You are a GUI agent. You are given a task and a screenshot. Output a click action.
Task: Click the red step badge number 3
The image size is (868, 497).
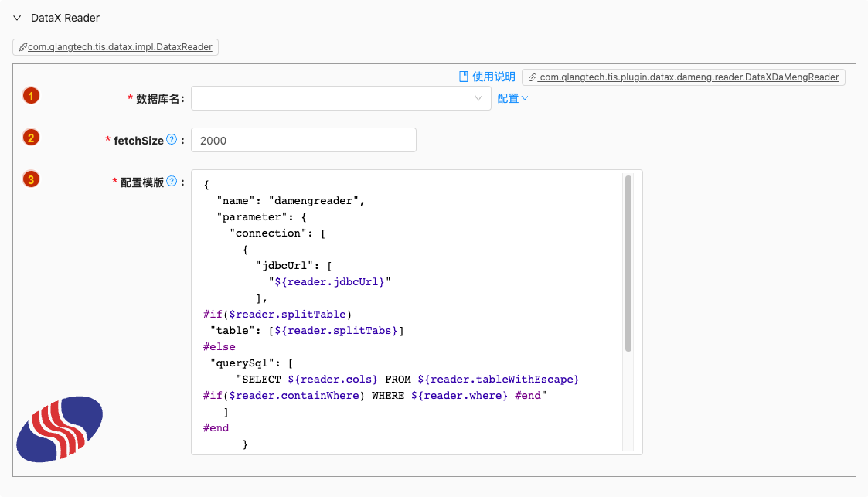[x=31, y=179]
